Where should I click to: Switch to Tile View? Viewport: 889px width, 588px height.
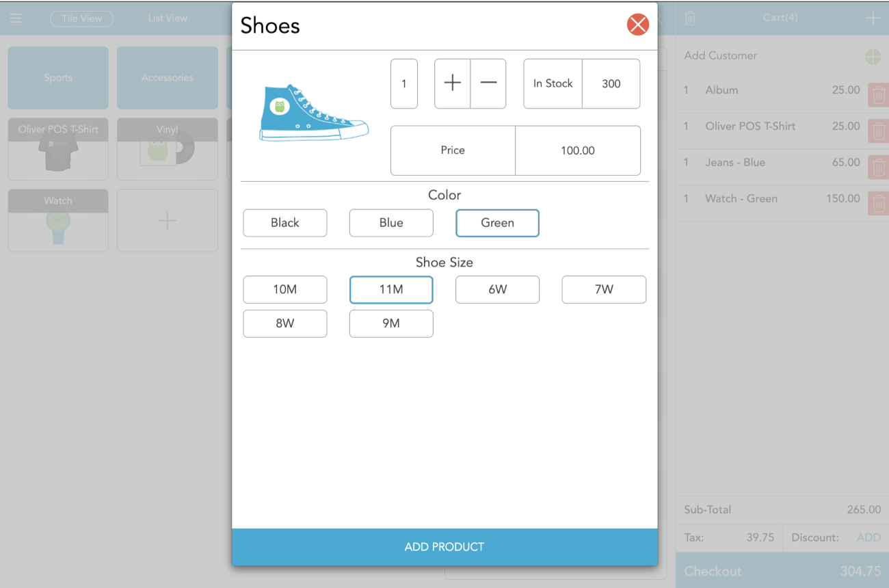81,18
